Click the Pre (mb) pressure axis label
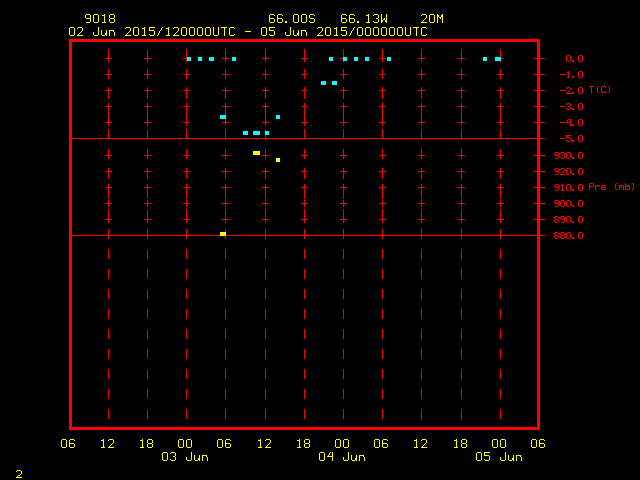The height and width of the screenshot is (480, 640). [611, 187]
